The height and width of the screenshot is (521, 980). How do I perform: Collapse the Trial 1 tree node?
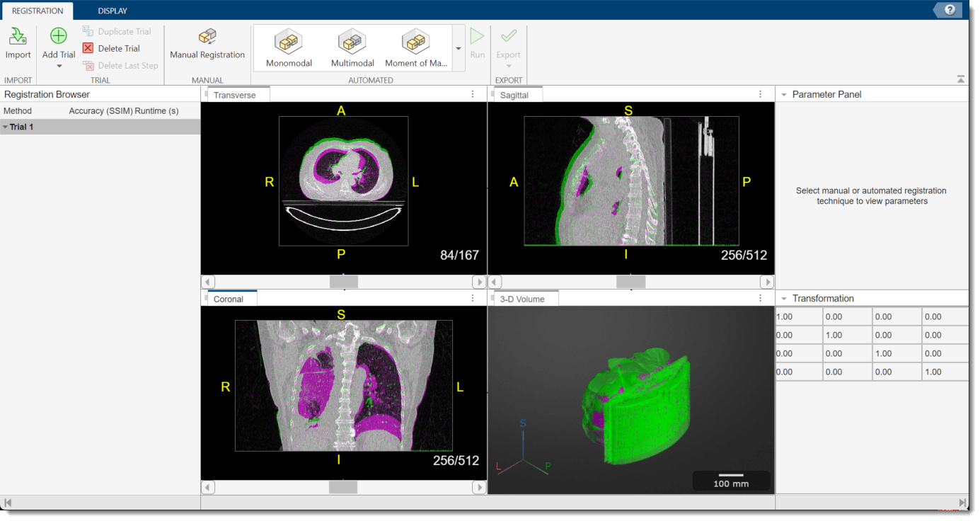(6, 127)
